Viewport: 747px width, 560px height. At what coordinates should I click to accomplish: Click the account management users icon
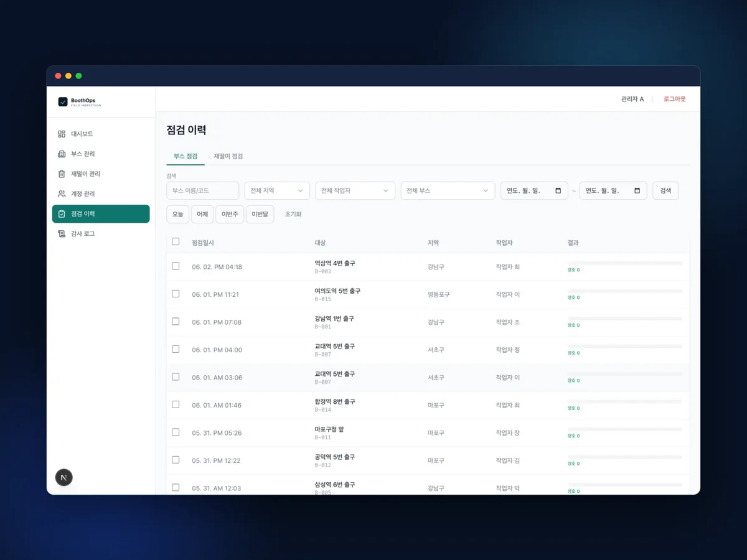click(62, 194)
